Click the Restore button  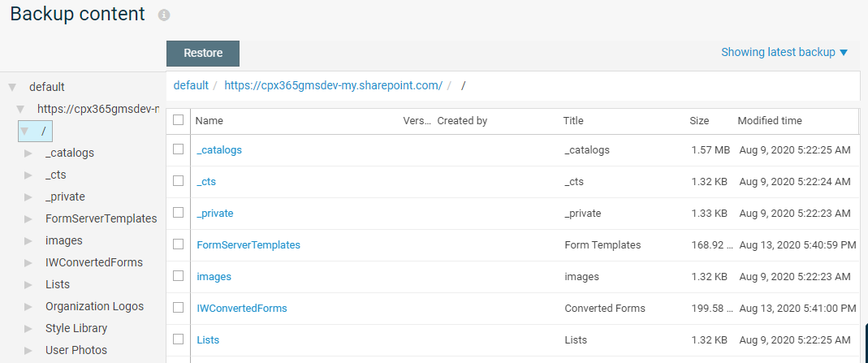[203, 54]
